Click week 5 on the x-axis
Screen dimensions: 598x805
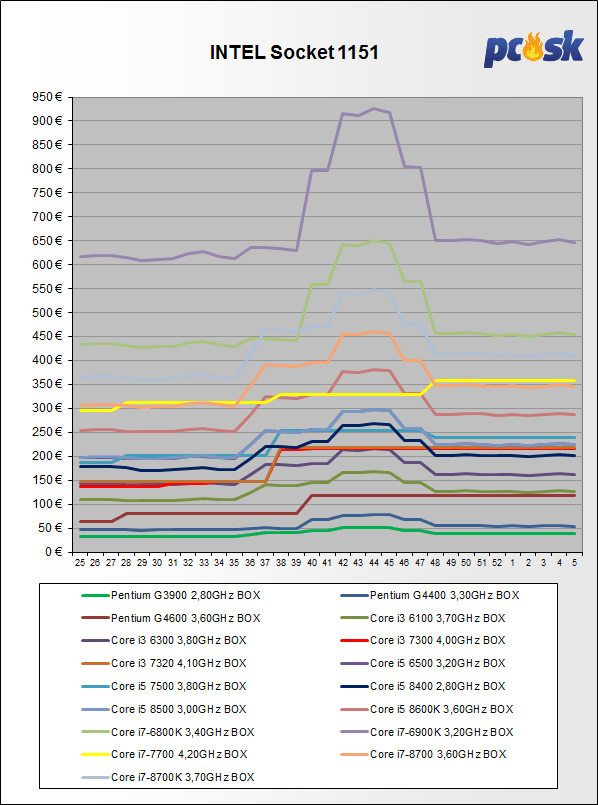pyautogui.click(x=574, y=563)
